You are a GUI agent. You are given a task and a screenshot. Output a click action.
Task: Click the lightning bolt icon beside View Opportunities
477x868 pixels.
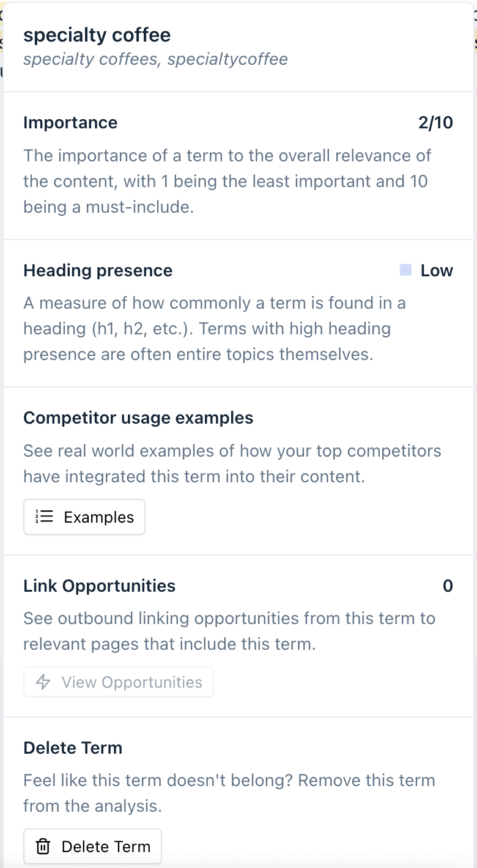(x=43, y=682)
